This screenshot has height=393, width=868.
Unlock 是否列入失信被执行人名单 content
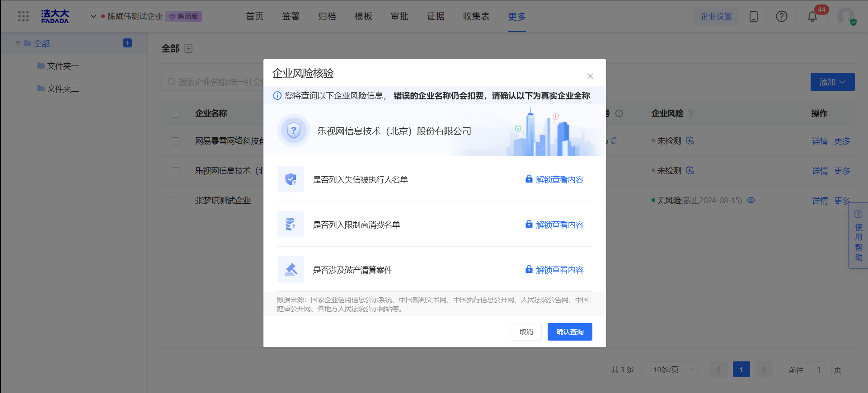tap(554, 179)
